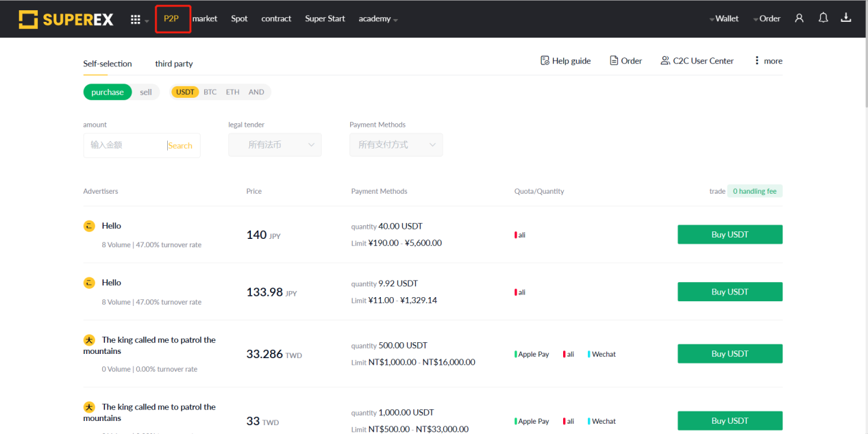This screenshot has width=868, height=434.
Task: Click the 140 JPY price text
Action: point(263,235)
